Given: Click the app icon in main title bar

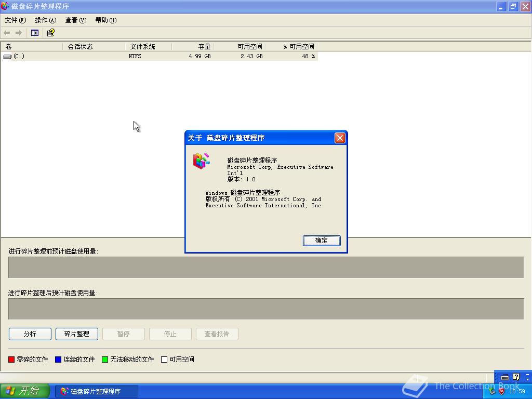Looking at the screenshot, I should coord(5,6).
